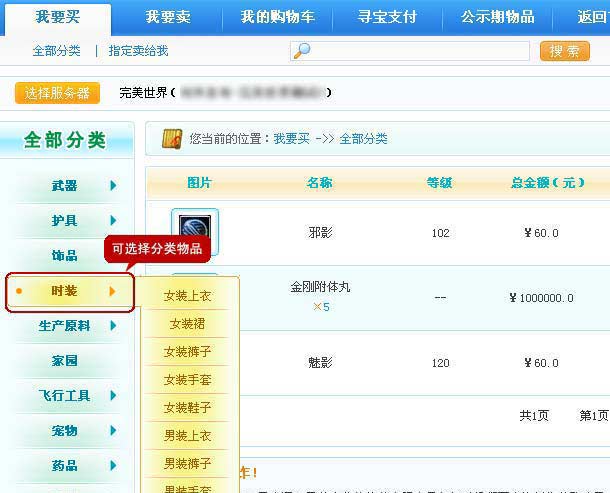Select 女装上衣 from the 时装 submenu
This screenshot has height=493, width=610.
click(187, 296)
